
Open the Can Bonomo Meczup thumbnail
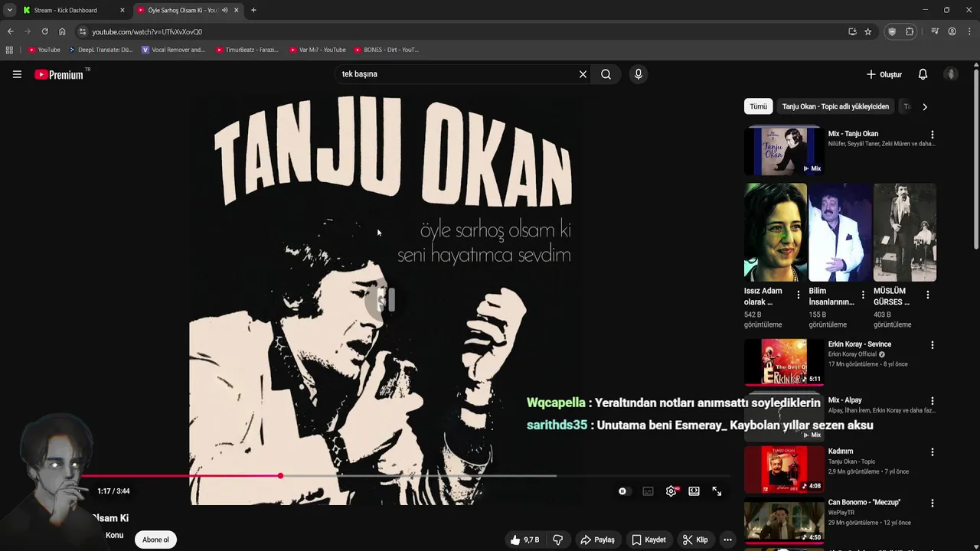784,520
